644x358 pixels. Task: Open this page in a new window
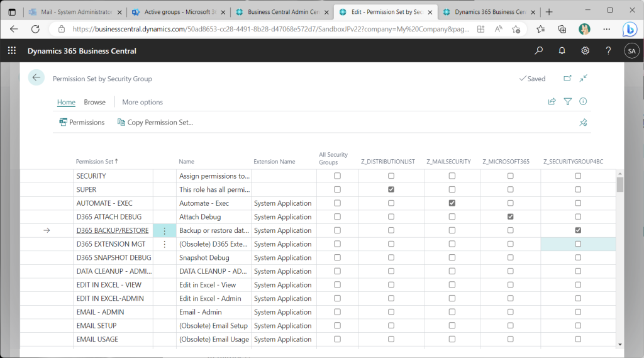567,78
